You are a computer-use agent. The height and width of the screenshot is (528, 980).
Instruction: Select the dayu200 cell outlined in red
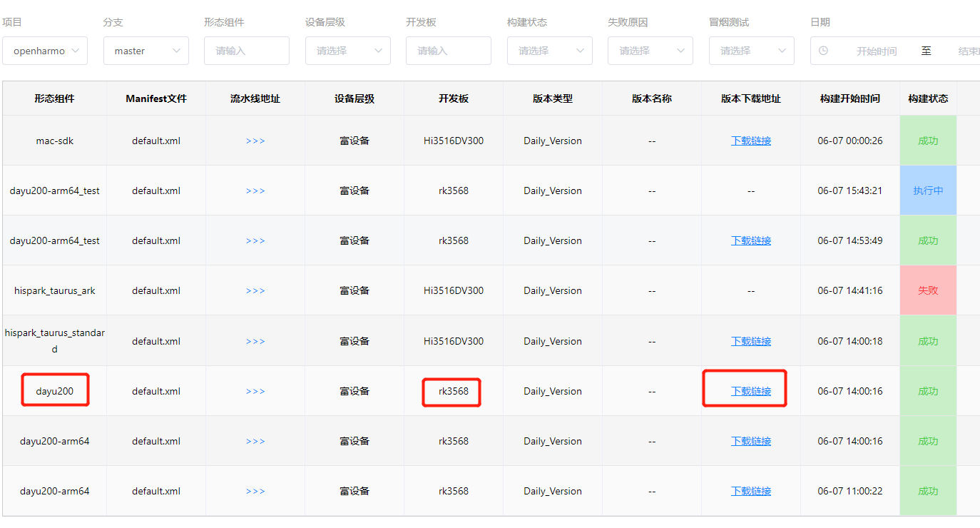(x=54, y=390)
